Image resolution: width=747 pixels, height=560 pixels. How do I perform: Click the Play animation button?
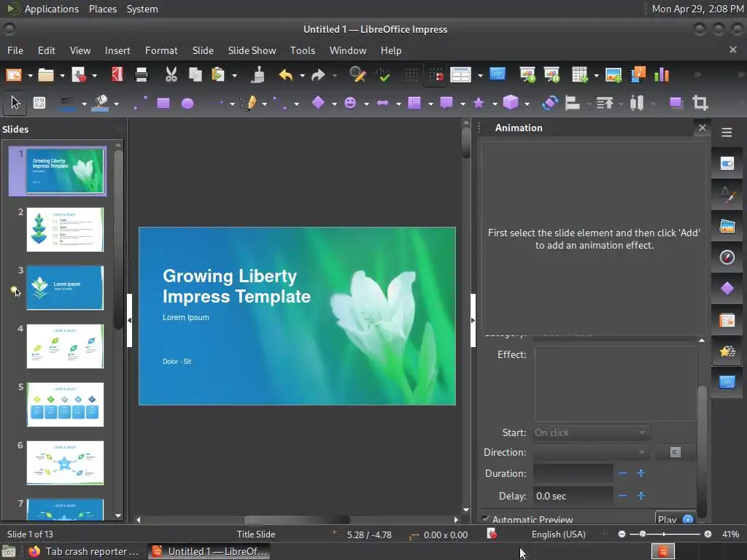click(x=675, y=519)
